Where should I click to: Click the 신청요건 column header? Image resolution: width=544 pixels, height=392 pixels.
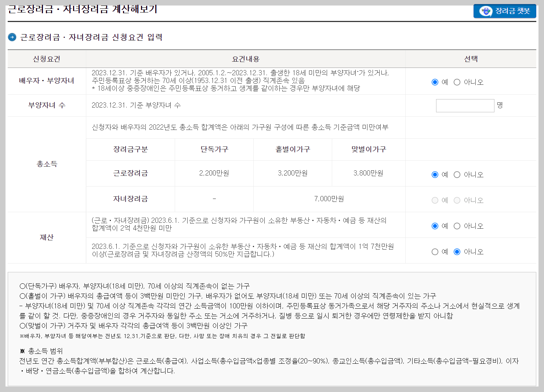pyautogui.click(x=47, y=59)
